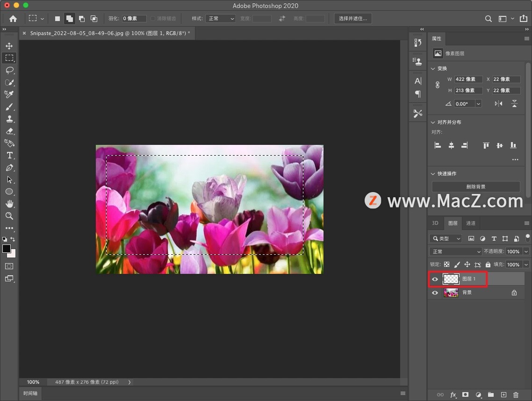532x401 pixels.
Task: Open the layer blend mode 正常 dropdown
Action: tap(455, 251)
